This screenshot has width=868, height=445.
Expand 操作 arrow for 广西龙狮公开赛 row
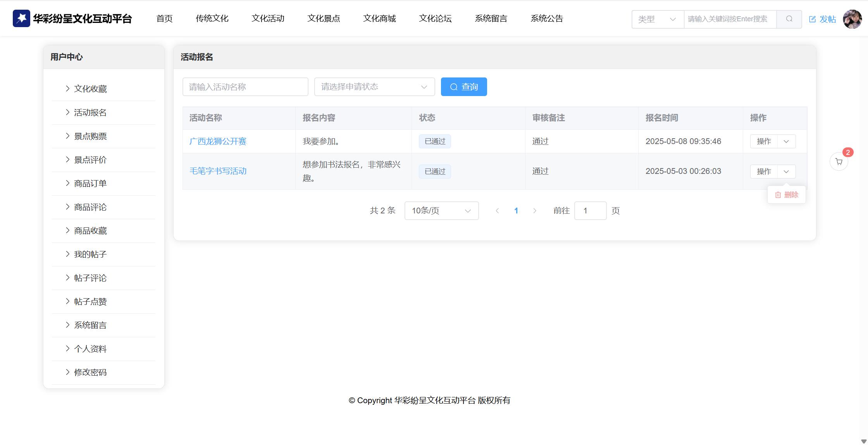click(x=786, y=141)
